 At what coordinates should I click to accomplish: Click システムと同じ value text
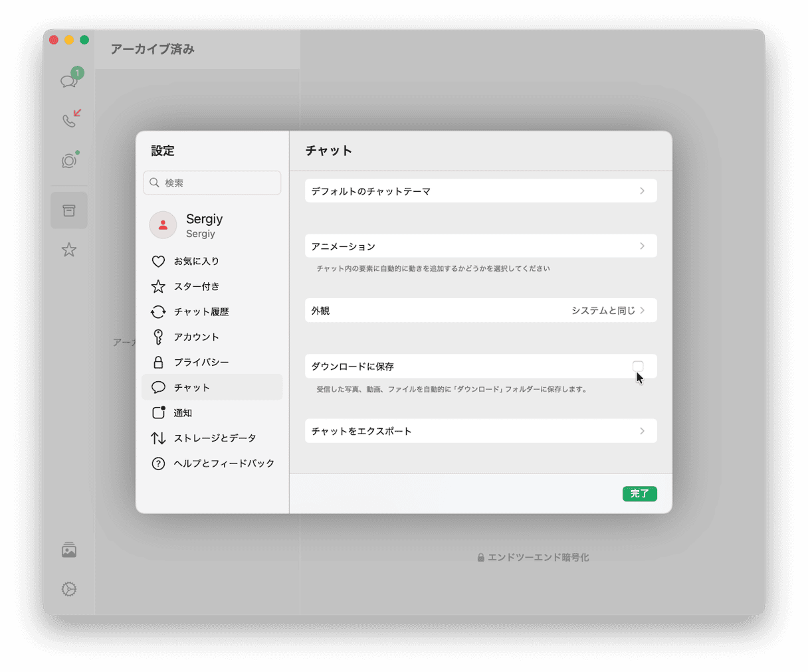tap(603, 310)
